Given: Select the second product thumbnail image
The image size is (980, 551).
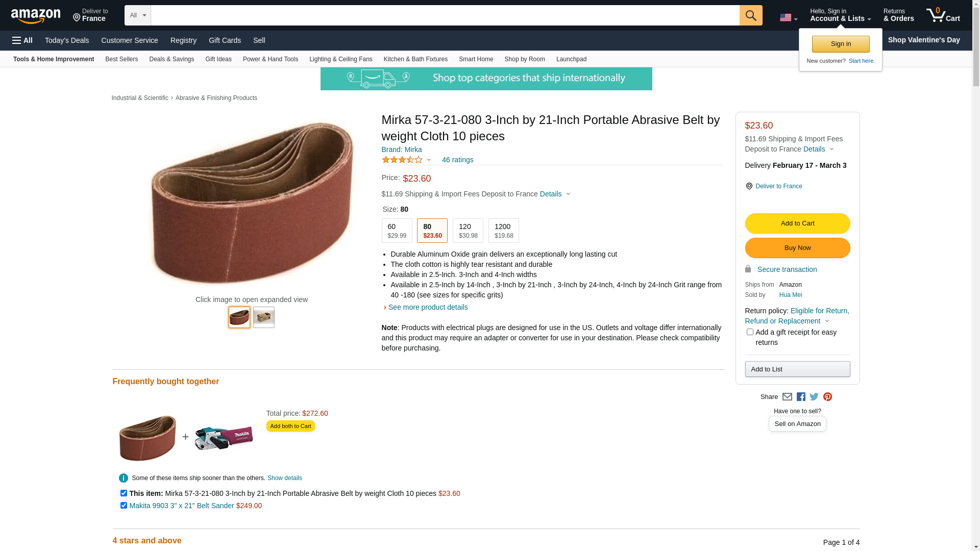Looking at the screenshot, I should tap(264, 317).
